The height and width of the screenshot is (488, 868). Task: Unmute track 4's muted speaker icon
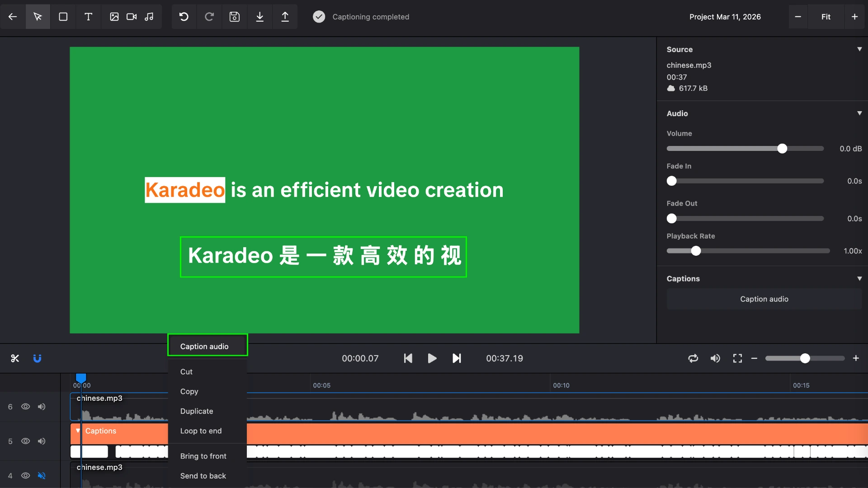pos(42,475)
